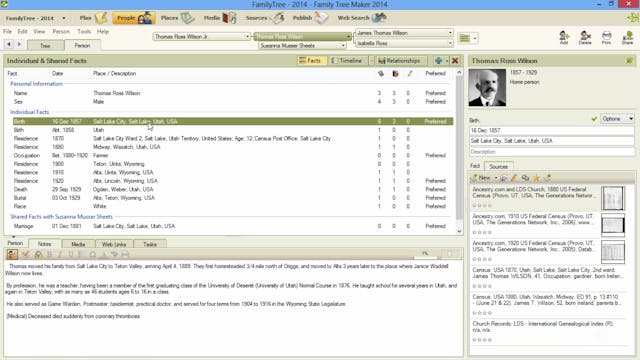640x360 pixels.
Task: Click the birth date field 16 Dec 1857
Action: 552,131
